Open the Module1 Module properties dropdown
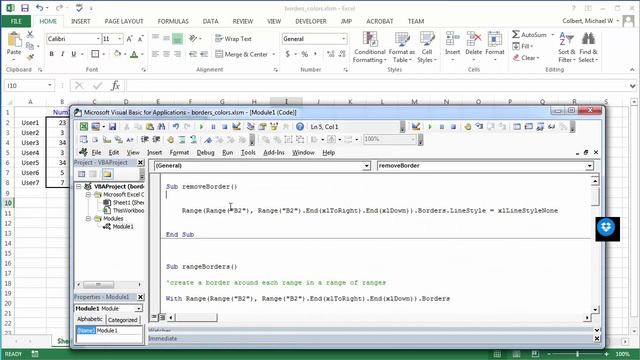 coord(139,309)
